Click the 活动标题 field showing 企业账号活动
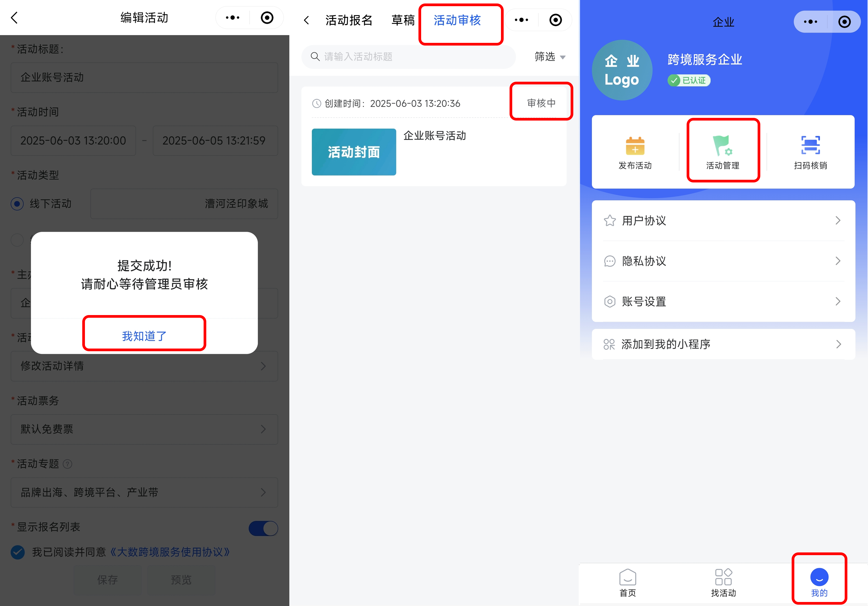868x606 pixels. coord(144,77)
